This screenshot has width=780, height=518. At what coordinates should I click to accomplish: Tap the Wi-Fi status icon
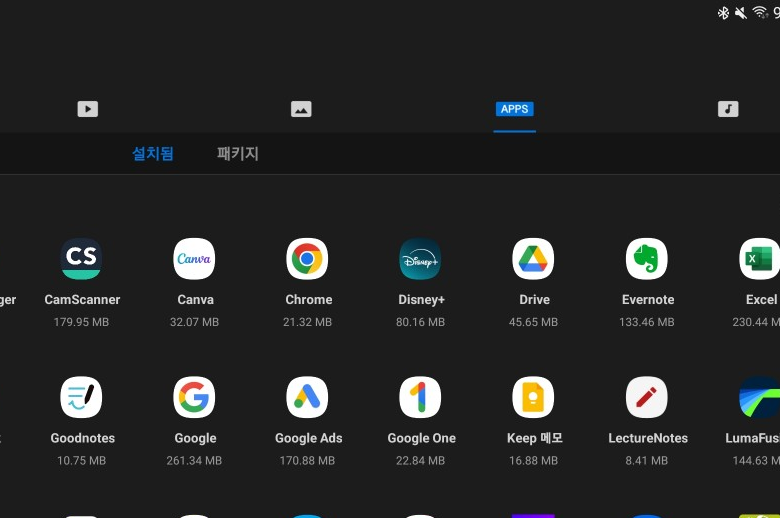[760, 12]
